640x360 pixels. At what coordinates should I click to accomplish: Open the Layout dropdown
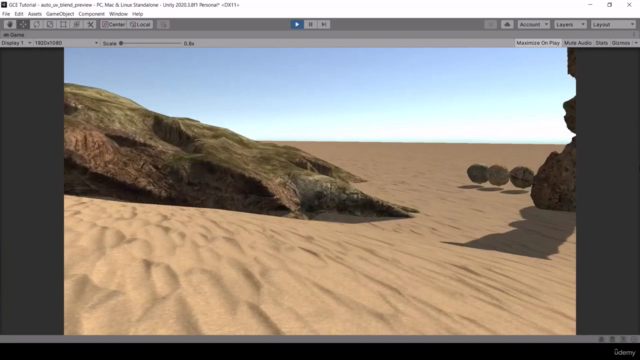pos(613,24)
